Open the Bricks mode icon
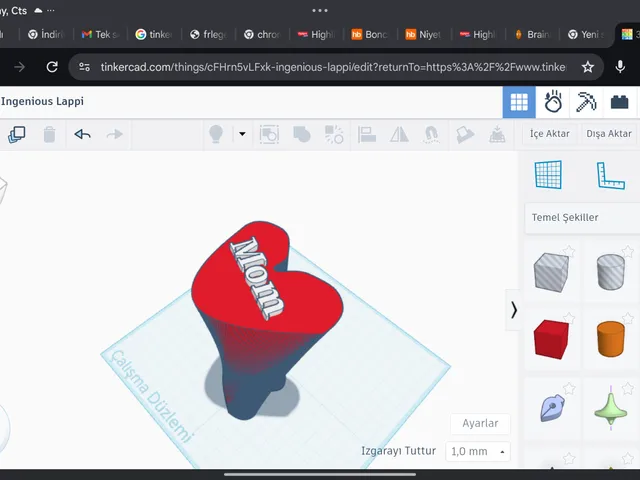 click(620, 102)
